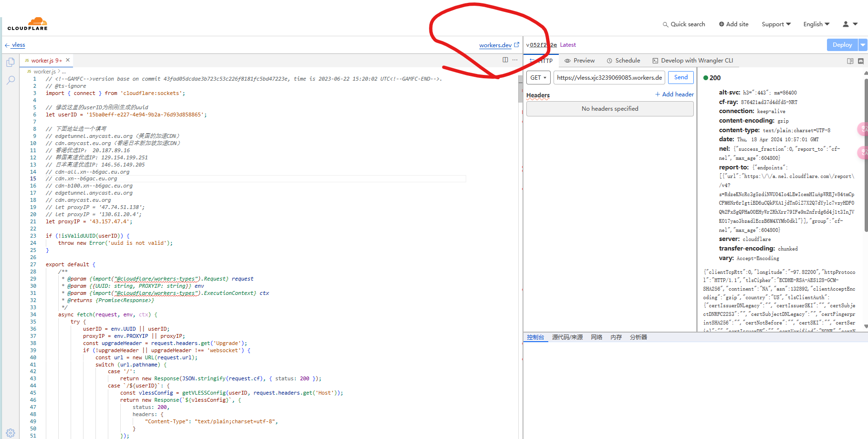The image size is (868, 439).
Task: Click the 'transfer-encoding' header row
Action: click(758, 249)
